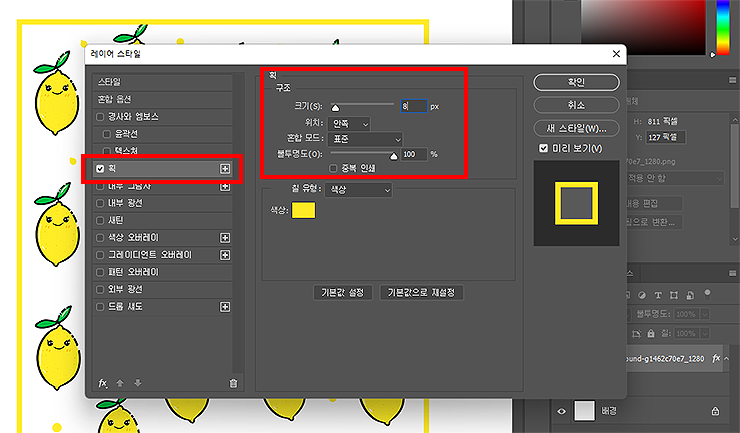Viewport: 740px width, 433px height.
Task: Open the Layers panel 불투명도 dropdown arrow
Action: pyautogui.click(x=705, y=314)
